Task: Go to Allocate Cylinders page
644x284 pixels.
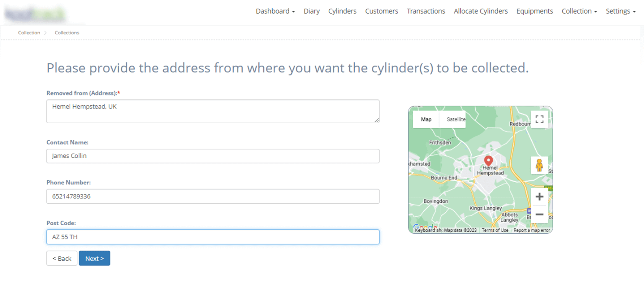Action: [481, 11]
